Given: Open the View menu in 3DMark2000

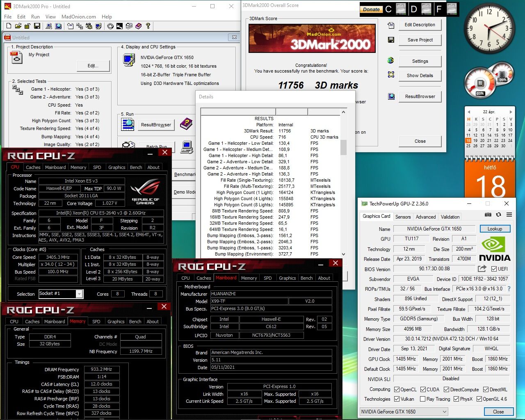Looking at the screenshot, I should pyautogui.click(x=50, y=17).
